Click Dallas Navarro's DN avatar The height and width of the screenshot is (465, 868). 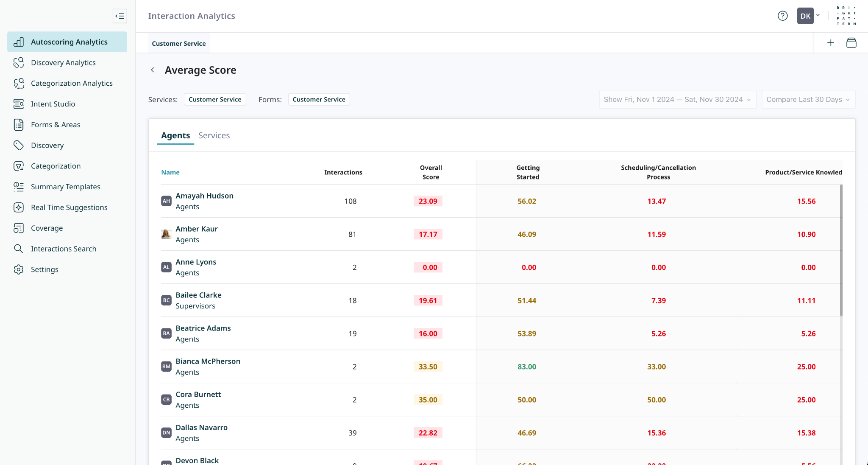click(166, 433)
